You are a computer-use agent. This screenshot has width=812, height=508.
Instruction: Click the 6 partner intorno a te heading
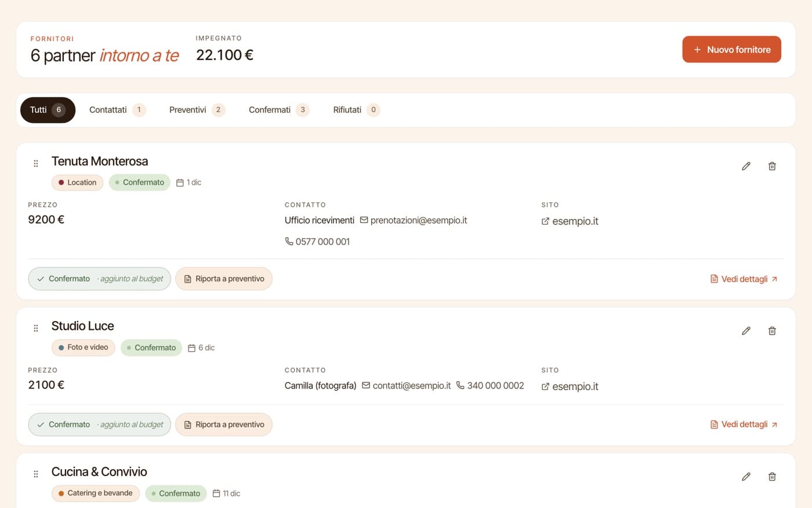pos(105,56)
